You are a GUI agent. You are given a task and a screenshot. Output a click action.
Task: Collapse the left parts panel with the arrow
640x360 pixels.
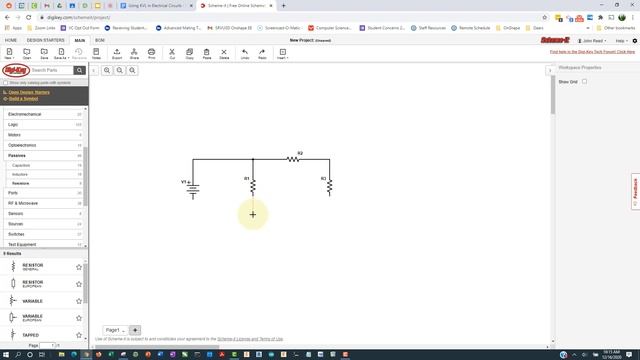point(94,70)
